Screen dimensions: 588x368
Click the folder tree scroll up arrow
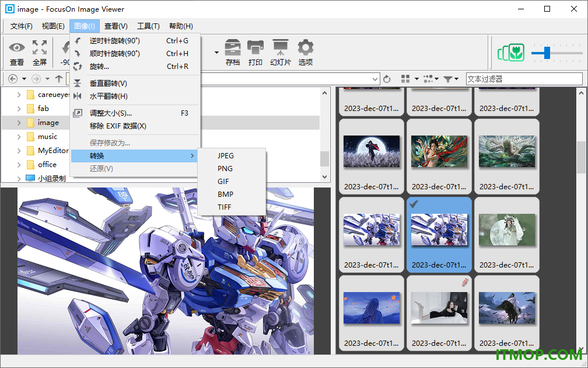point(324,93)
